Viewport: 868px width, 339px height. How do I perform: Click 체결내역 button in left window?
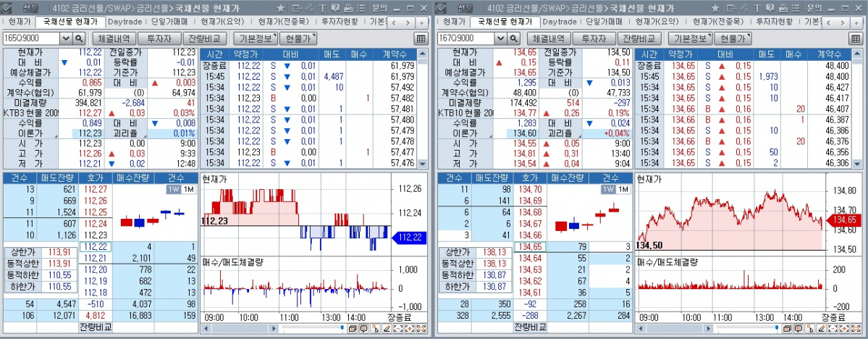[114, 39]
